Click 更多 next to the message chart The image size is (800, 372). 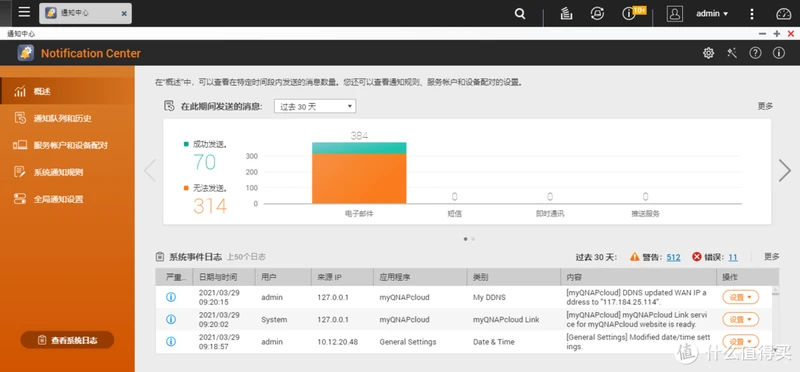[x=765, y=106]
